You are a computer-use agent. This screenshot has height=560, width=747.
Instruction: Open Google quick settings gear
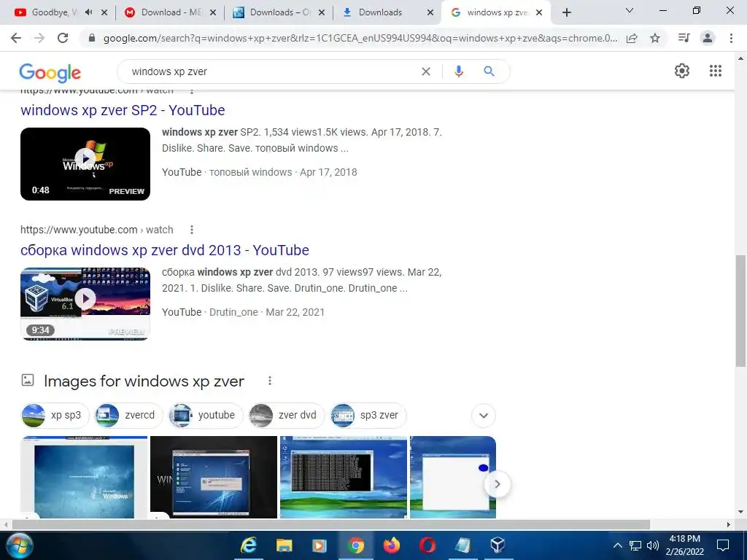[x=682, y=71]
